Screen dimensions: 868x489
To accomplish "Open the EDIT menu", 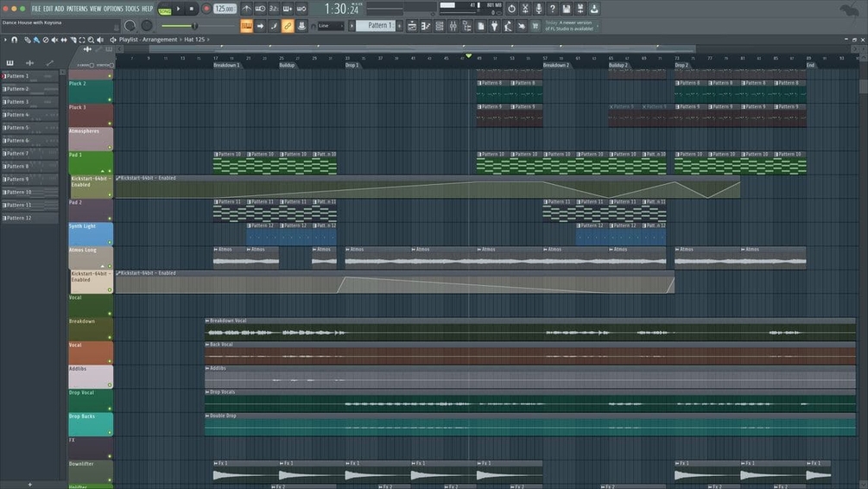I will pos(48,9).
